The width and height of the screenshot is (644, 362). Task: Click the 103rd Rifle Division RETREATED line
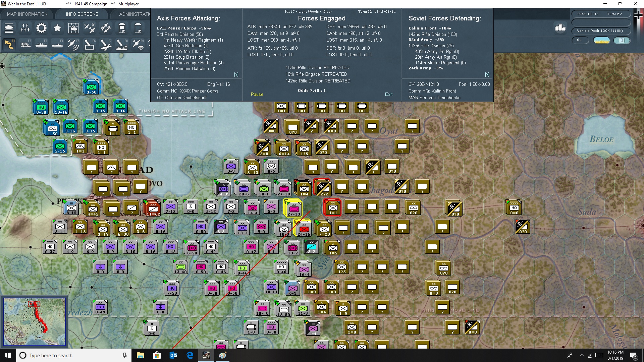coord(318,67)
